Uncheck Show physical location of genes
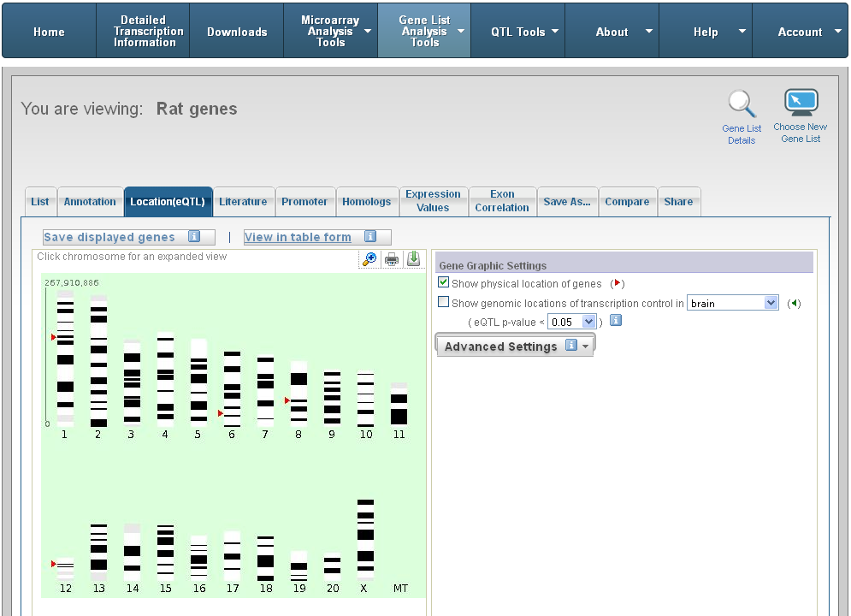Screen dimensions: 851x616 point(443,282)
